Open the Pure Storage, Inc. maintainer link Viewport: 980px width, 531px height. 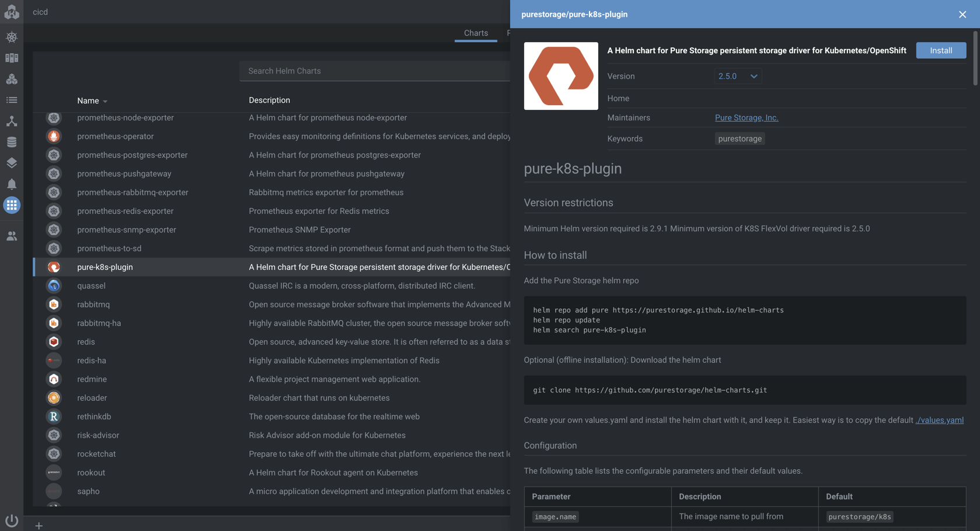(x=747, y=117)
